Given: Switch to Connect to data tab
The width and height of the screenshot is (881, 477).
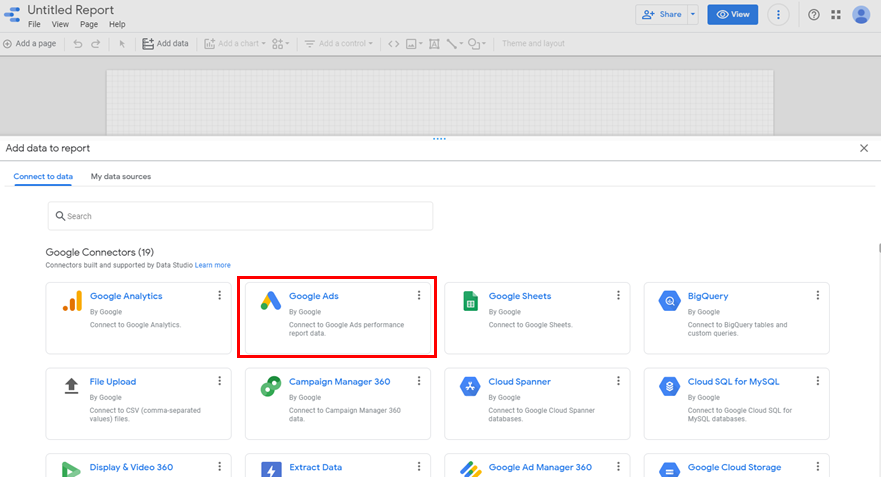Looking at the screenshot, I should point(43,176).
